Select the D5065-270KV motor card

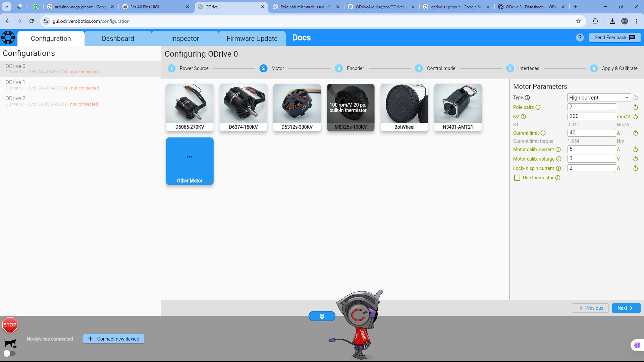(190, 108)
